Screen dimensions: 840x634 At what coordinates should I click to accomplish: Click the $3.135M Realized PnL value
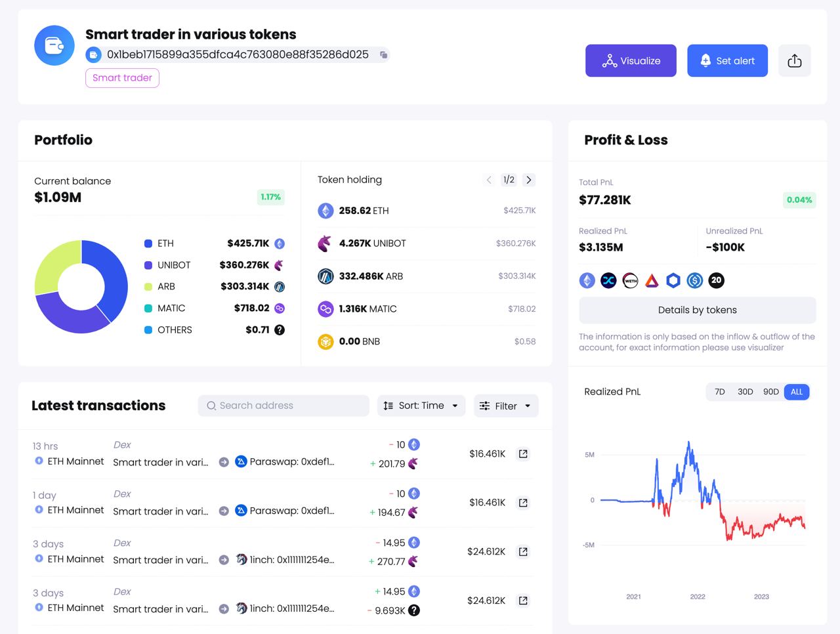[x=601, y=247]
